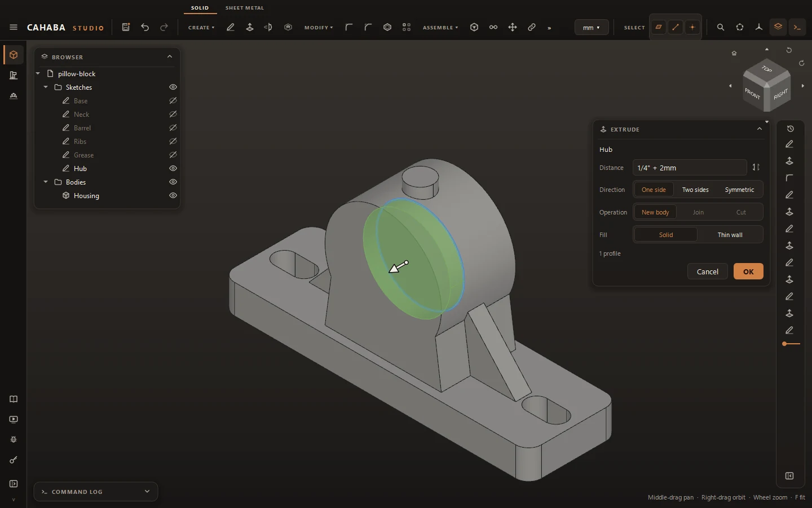The image size is (812, 508).
Task: Click the Sketch pencil toolbar icon
Action: point(231,27)
